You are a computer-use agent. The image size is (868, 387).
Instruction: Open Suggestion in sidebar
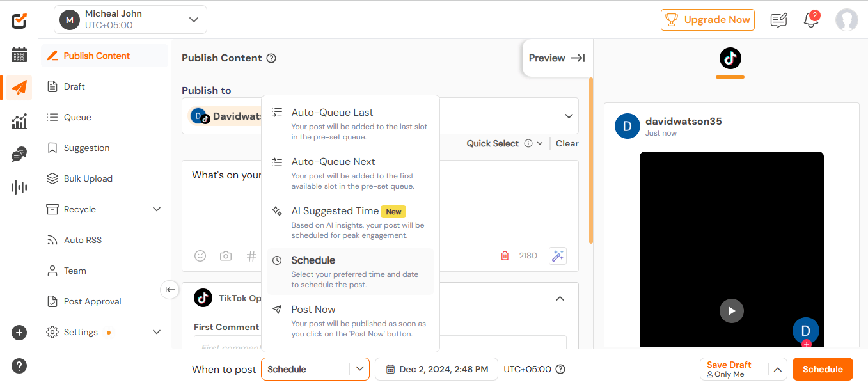[105, 148]
